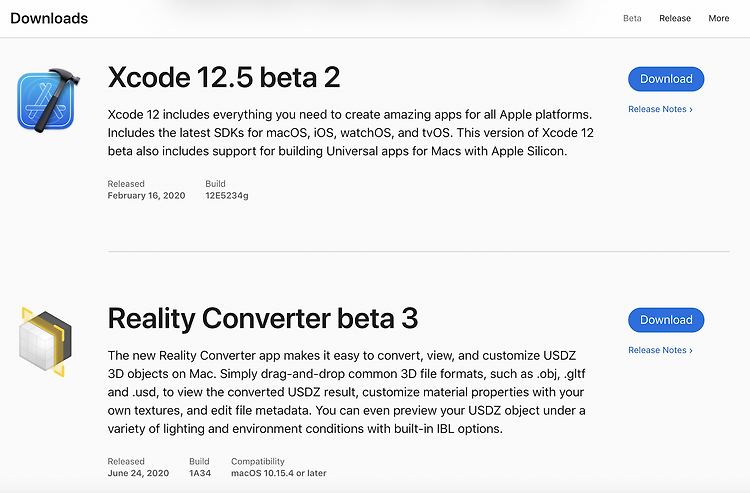Click the Reality Converter description paragraph
This screenshot has width=750, height=493.
pyautogui.click(x=347, y=392)
